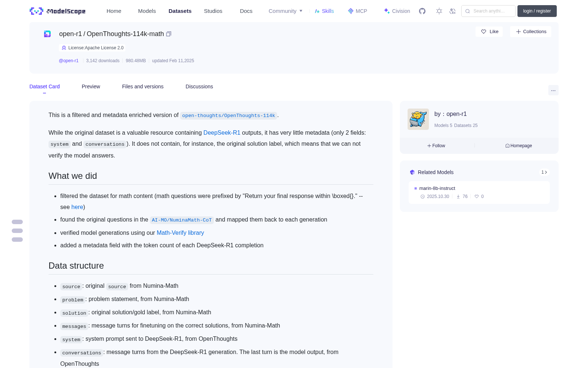This screenshot has width=588, height=368.
Task: Expand the Related Models list arrow
Action: (x=544, y=172)
